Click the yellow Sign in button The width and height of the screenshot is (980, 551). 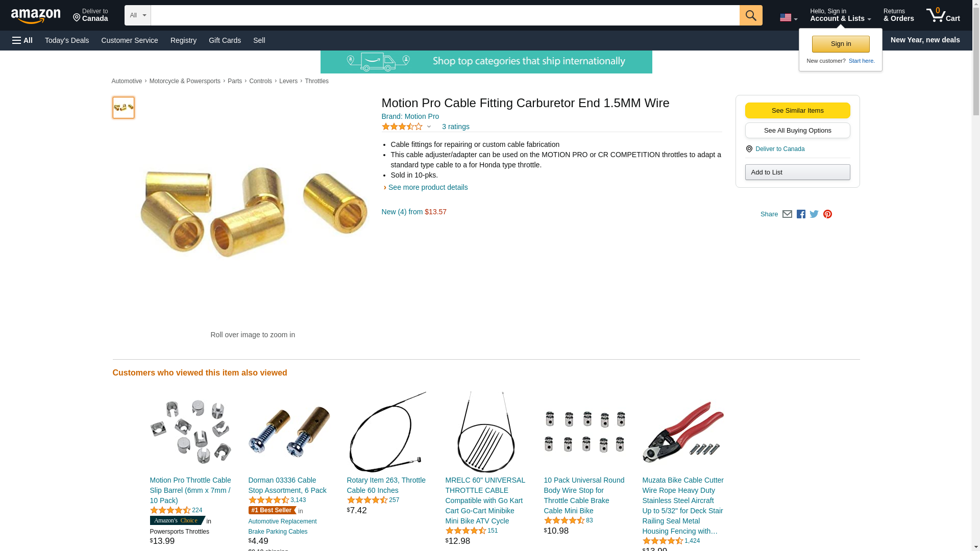[x=841, y=44]
